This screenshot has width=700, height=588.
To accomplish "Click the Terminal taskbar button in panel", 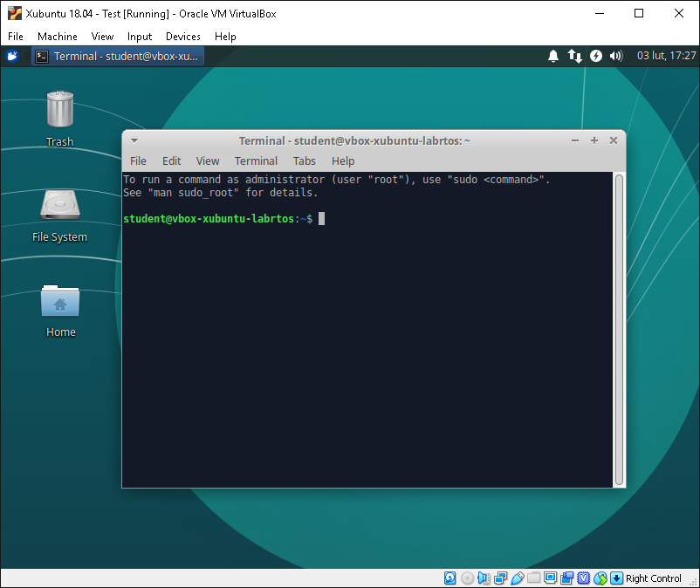I will [x=118, y=56].
